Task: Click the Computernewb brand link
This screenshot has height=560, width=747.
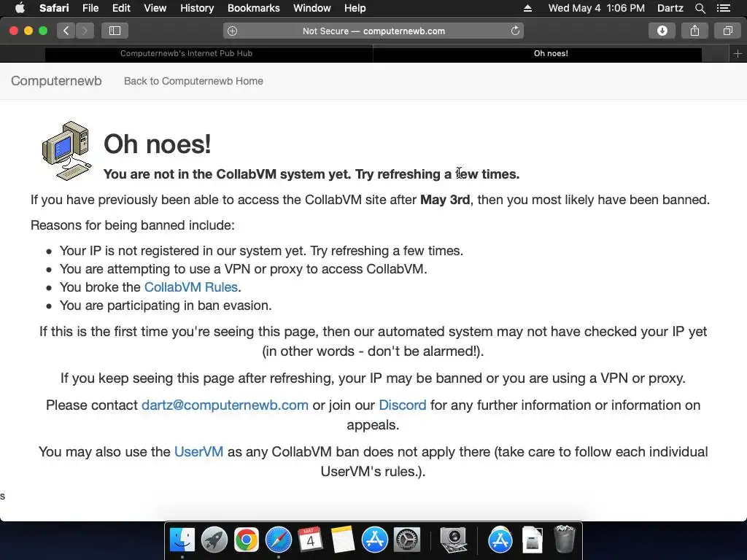Action: click(56, 81)
